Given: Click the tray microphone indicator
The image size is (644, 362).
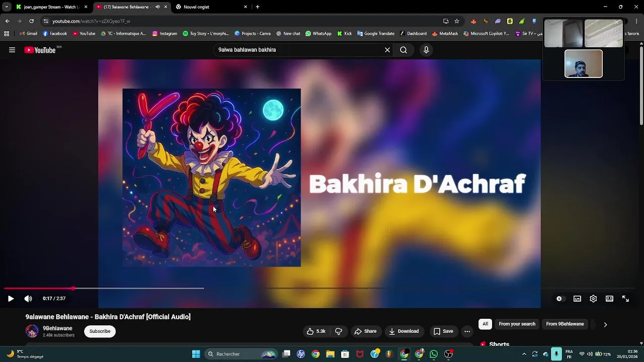Looking at the screenshot, I should pyautogui.click(x=556, y=354).
